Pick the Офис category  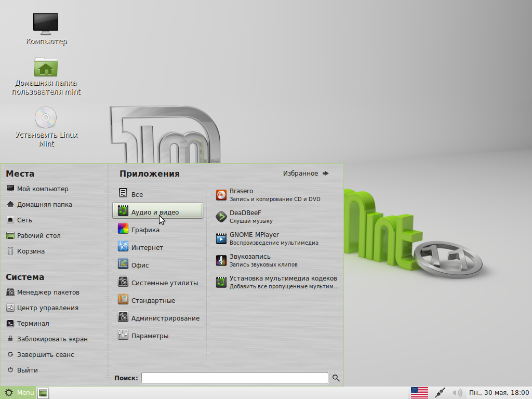click(158, 264)
